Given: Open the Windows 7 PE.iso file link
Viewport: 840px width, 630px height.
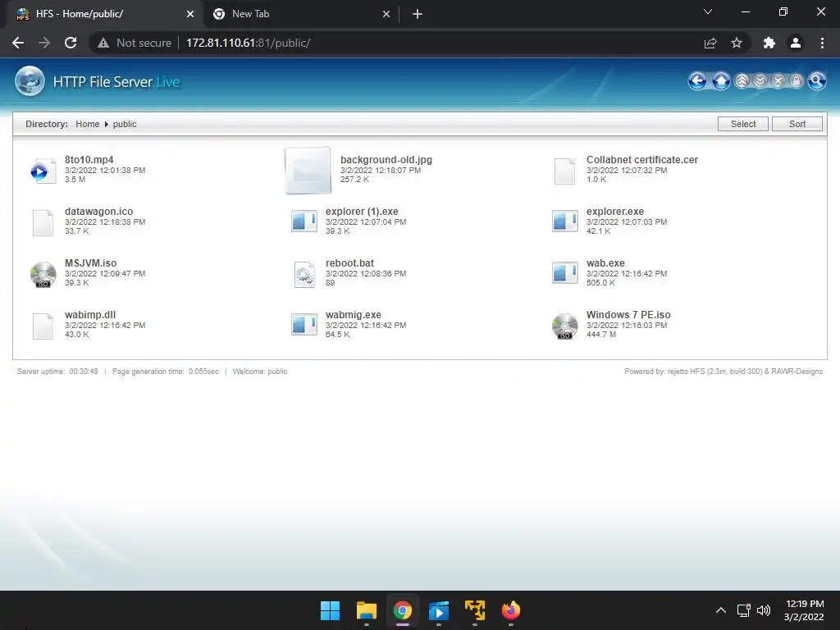Looking at the screenshot, I should (x=628, y=315).
